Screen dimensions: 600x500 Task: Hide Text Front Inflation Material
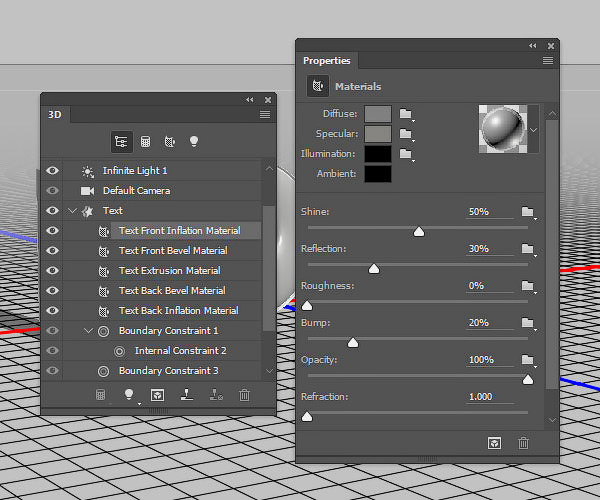52,230
